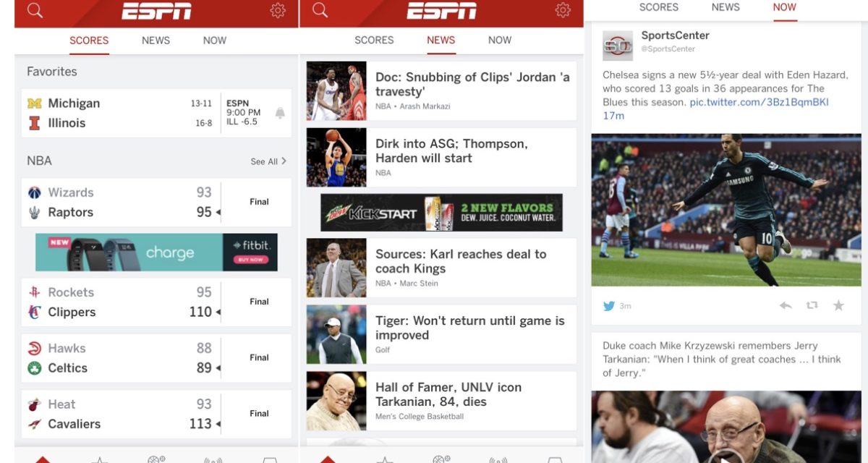Open the Mountain Dew Kickstart banner ad
This screenshot has width=868, height=463.
441,213
